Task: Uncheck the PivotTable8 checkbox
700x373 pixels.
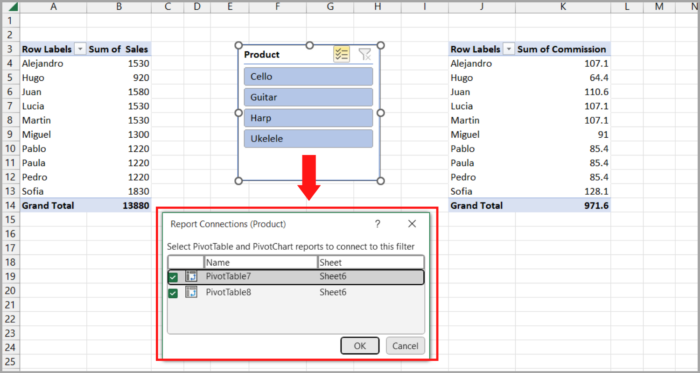Action: (x=173, y=293)
